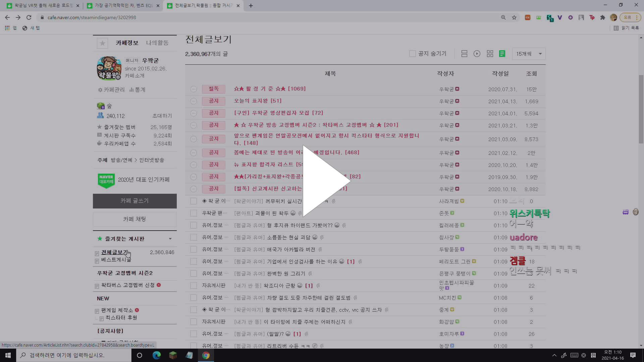Play the video with the large play button
This screenshot has height=362, width=644.
click(x=326, y=181)
